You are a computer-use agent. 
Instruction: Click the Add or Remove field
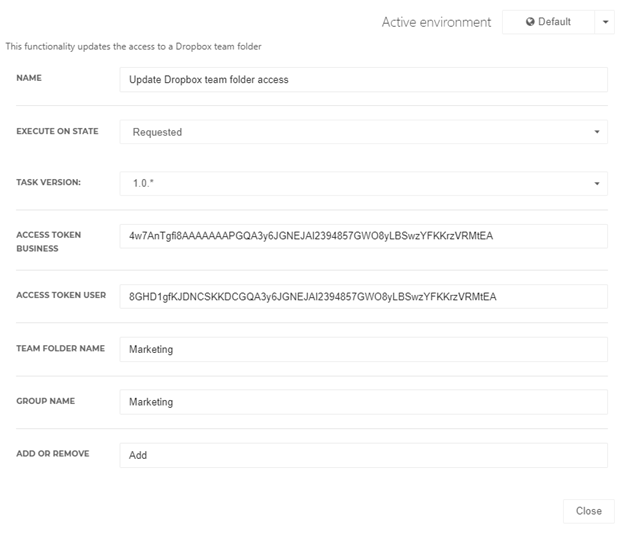[363, 455]
